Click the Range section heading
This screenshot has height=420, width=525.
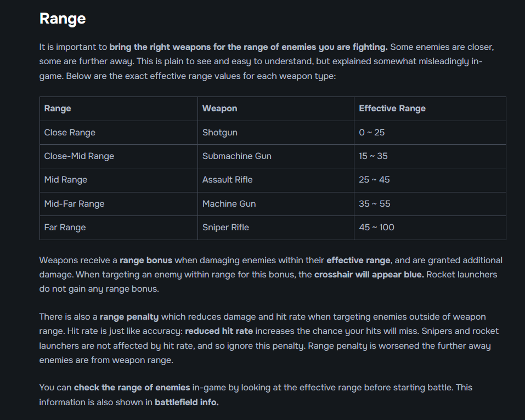pyautogui.click(x=63, y=19)
